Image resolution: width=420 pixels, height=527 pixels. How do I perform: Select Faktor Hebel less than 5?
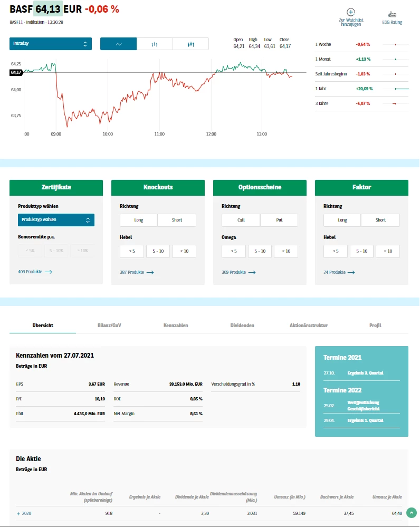point(336,252)
